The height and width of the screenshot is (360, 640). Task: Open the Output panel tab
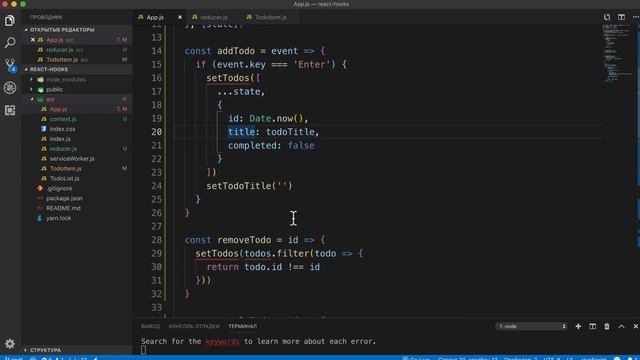[150, 326]
